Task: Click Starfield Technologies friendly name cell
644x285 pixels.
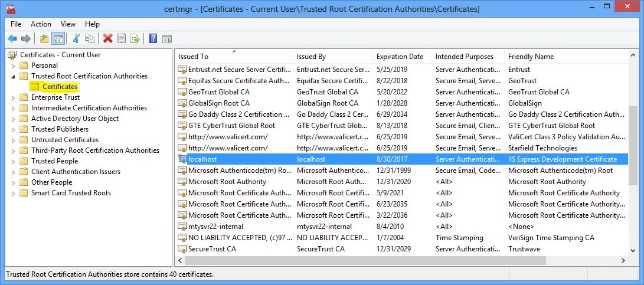Action: tap(542, 148)
